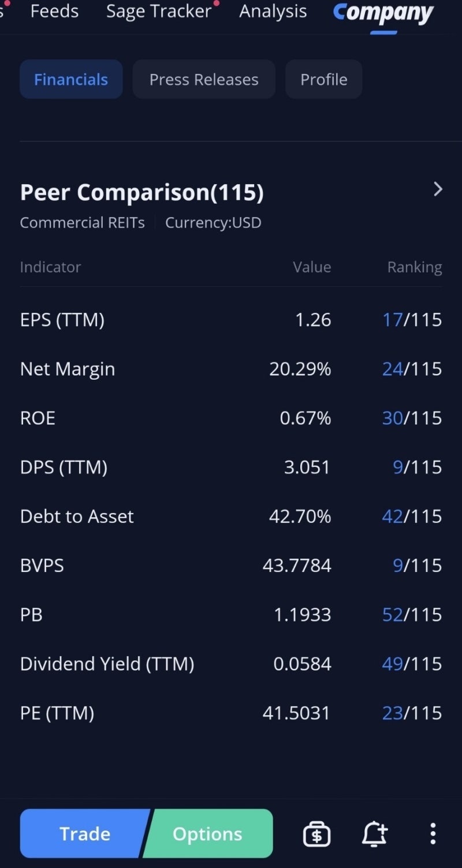
Task: Select the Financials sub-tab
Action: 71,80
